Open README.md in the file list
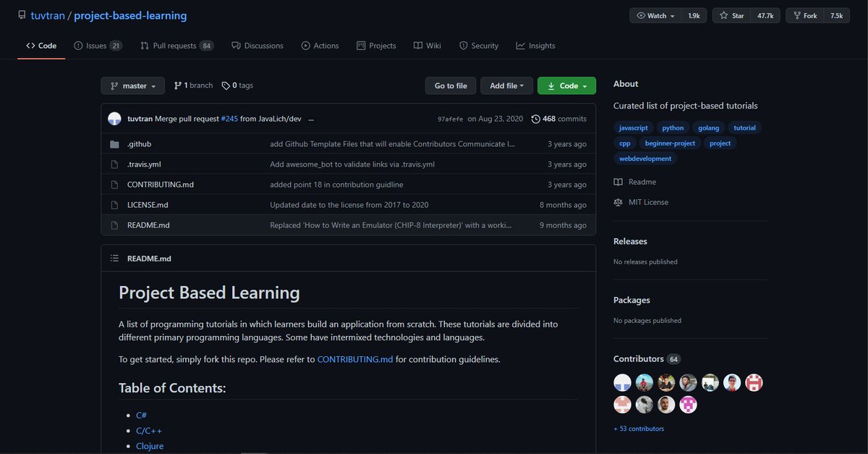The width and height of the screenshot is (868, 454). [148, 225]
